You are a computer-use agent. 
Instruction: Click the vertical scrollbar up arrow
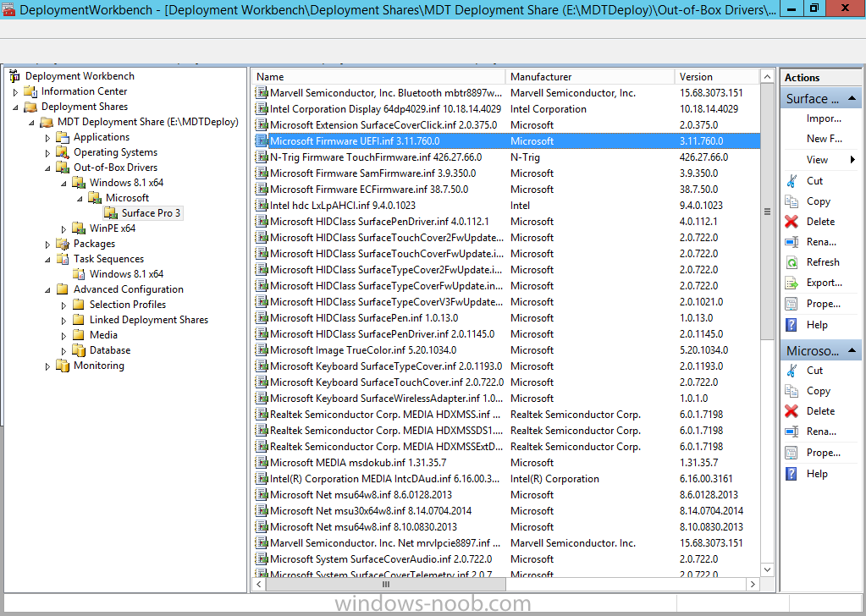[767, 76]
